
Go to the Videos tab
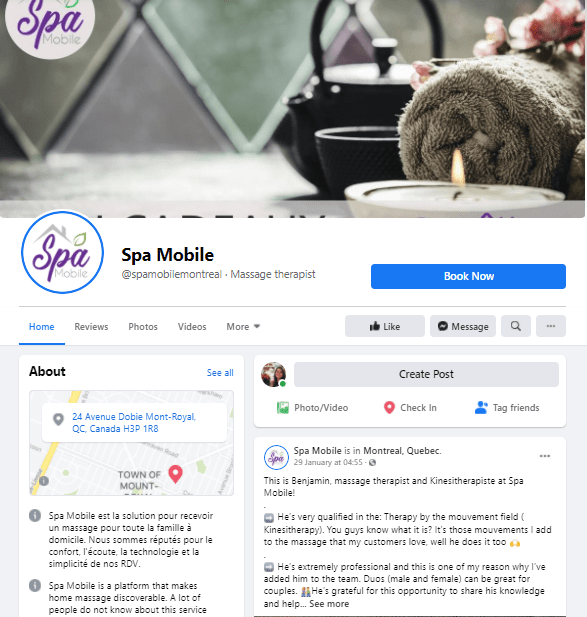(x=192, y=327)
